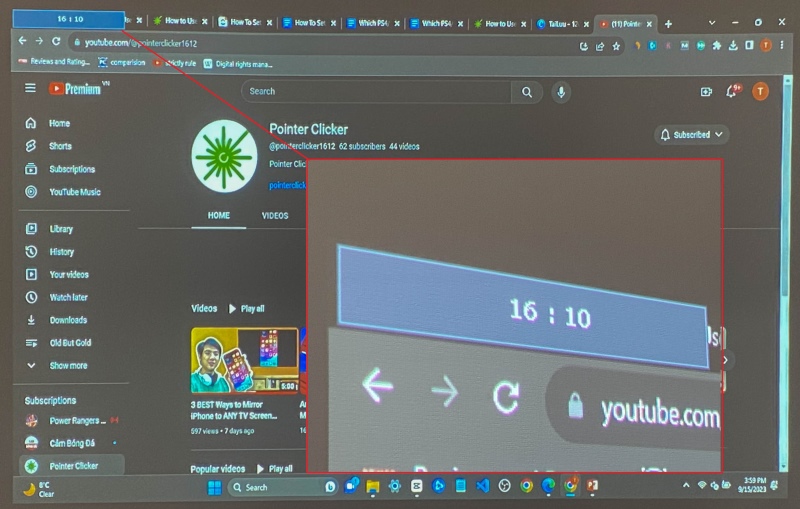
Task: Open Cảm Bóng Đá subscription channel
Action: pyautogui.click(x=71, y=443)
